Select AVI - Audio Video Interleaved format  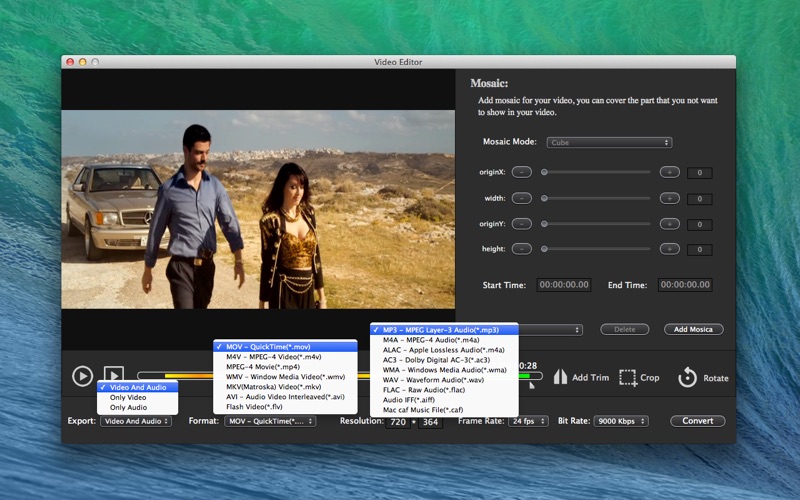285,396
